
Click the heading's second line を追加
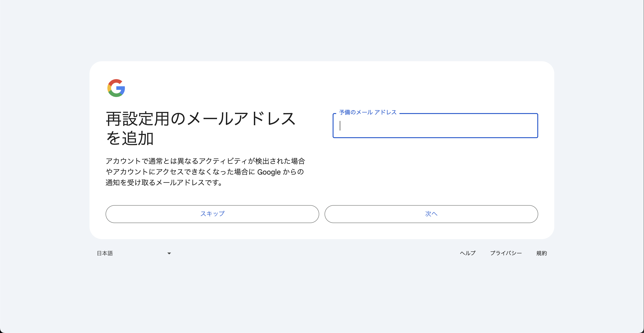(x=130, y=138)
